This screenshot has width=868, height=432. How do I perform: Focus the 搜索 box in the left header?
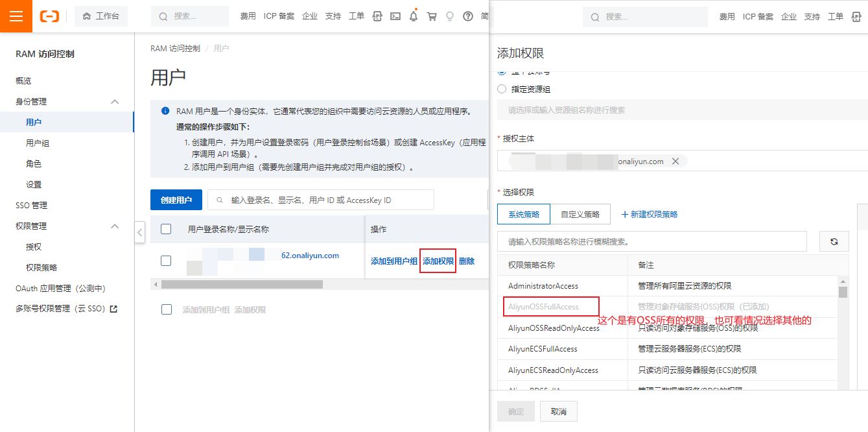(x=190, y=16)
